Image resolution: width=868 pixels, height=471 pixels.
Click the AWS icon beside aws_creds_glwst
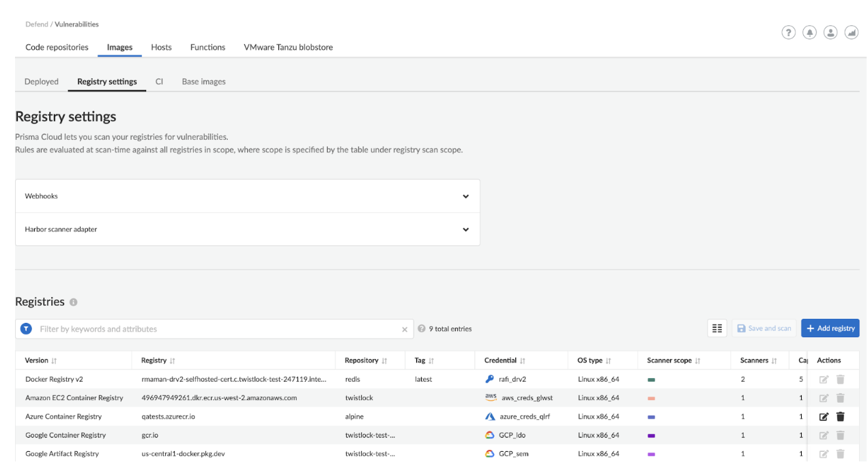pyautogui.click(x=491, y=397)
